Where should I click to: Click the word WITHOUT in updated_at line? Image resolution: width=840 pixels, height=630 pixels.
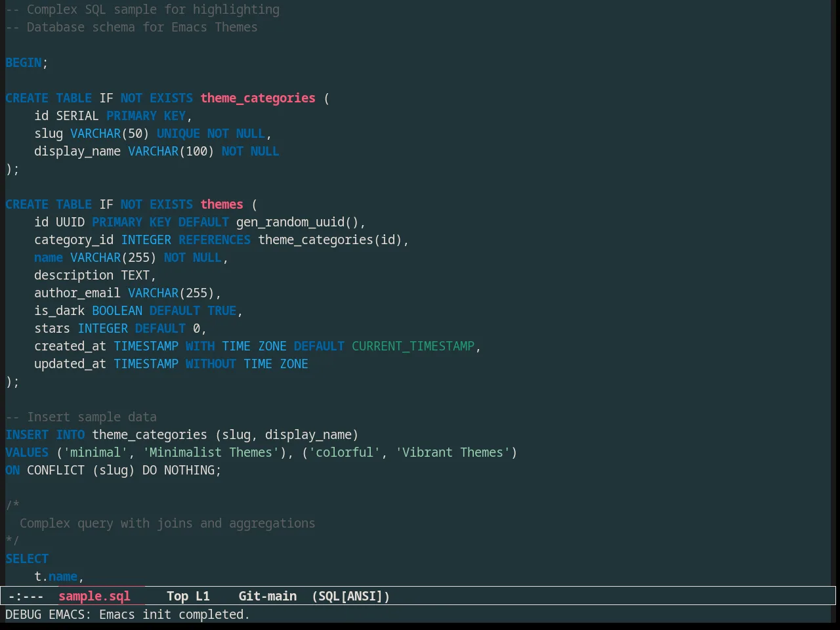[x=211, y=364]
